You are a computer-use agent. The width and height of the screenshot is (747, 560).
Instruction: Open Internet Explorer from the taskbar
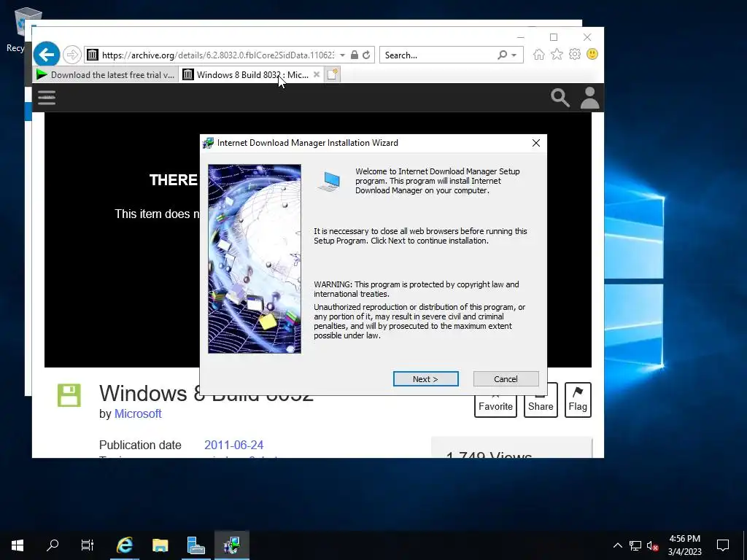click(x=125, y=545)
